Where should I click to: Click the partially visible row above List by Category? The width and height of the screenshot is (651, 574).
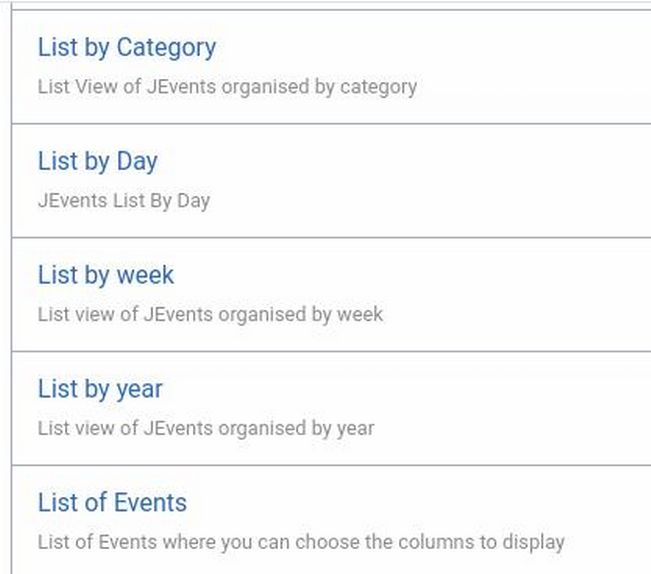tap(330, 4)
